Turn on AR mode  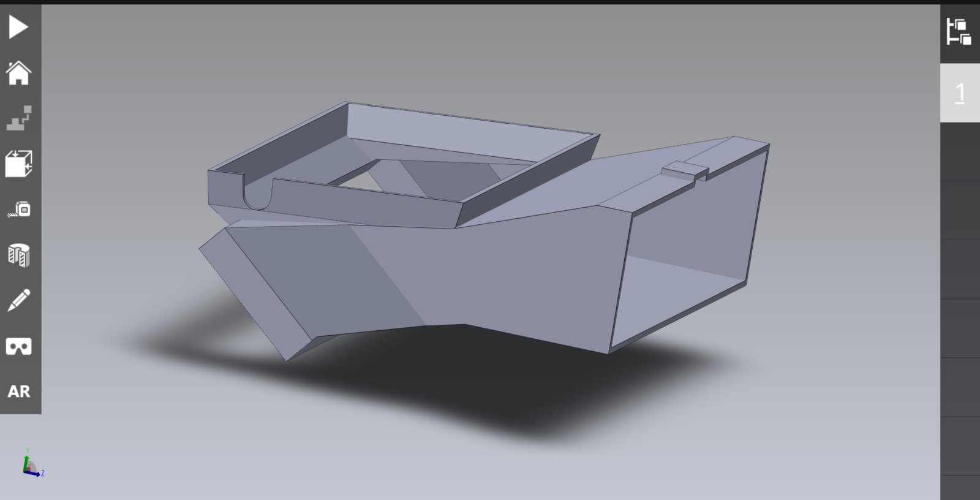[18, 392]
